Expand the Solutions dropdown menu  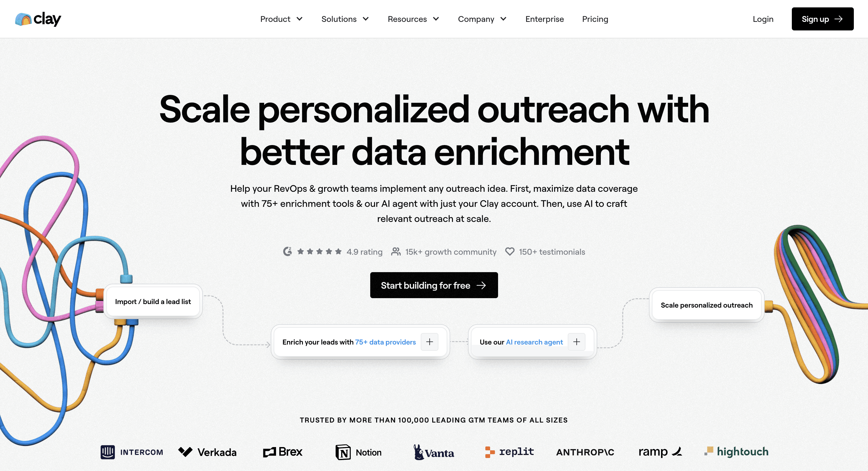345,19
